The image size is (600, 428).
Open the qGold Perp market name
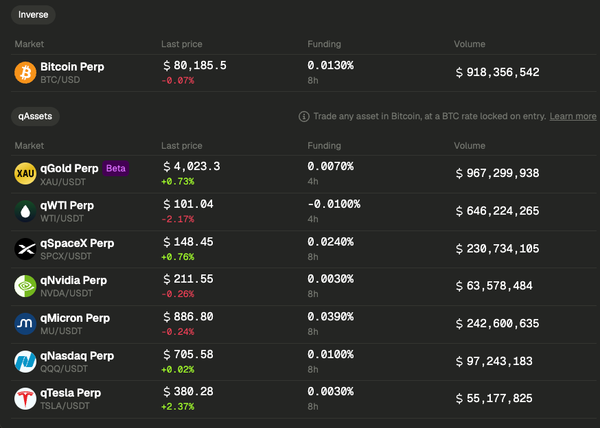coord(69,168)
